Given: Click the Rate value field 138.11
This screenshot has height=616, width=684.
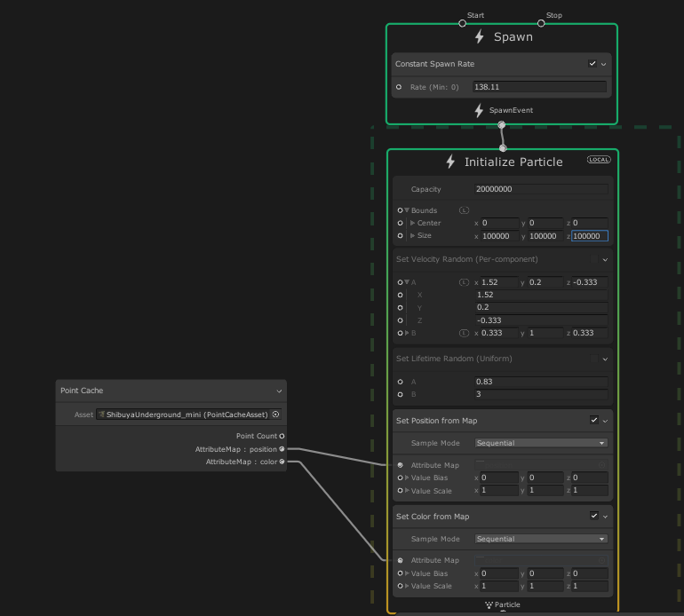Looking at the screenshot, I should coord(539,87).
